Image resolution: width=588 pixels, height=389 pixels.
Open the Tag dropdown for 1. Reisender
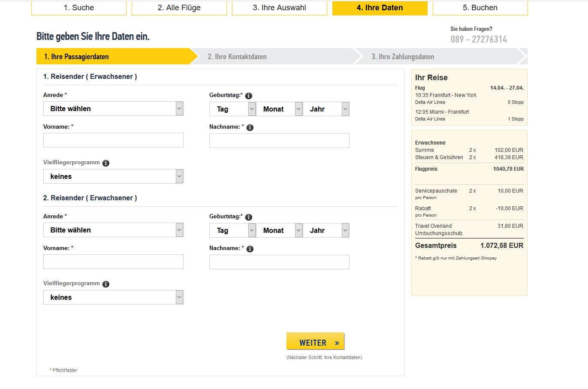click(232, 109)
